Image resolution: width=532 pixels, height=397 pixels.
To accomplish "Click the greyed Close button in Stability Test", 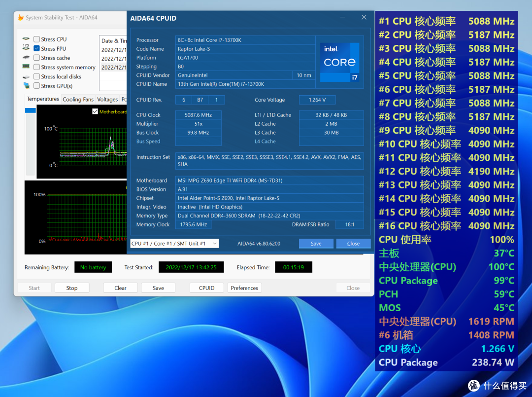I will point(353,288).
